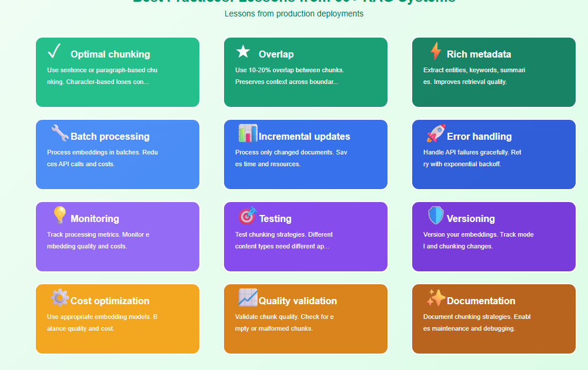Click the Quality validation description text
This screenshot has height=370, width=588.
pos(285,322)
